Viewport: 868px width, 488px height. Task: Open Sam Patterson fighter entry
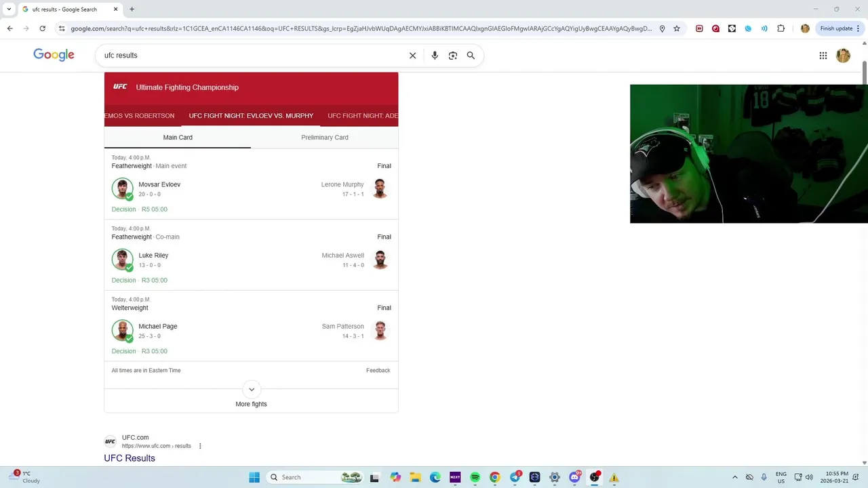click(342, 327)
